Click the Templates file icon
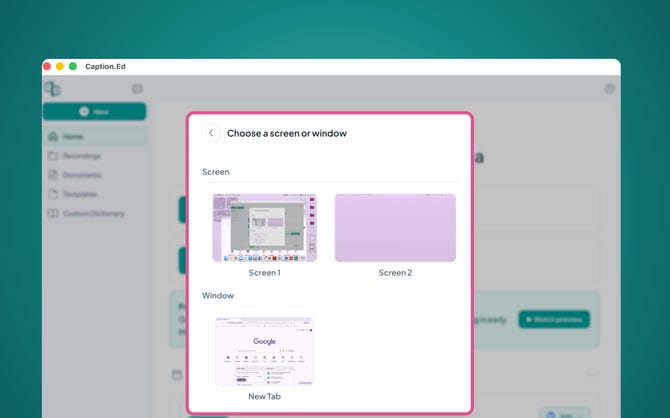 tap(53, 194)
